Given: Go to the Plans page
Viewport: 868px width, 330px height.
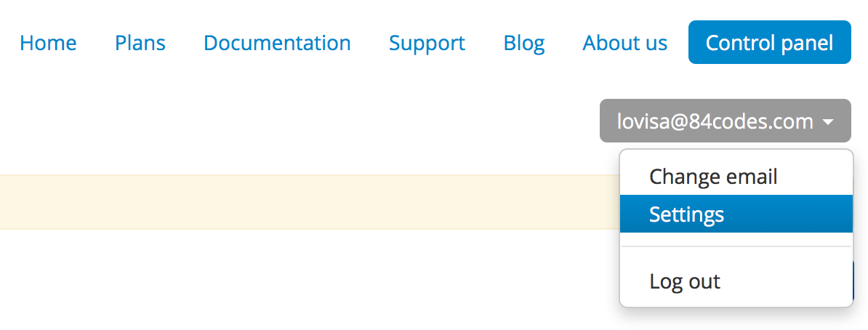Looking at the screenshot, I should click(x=140, y=43).
